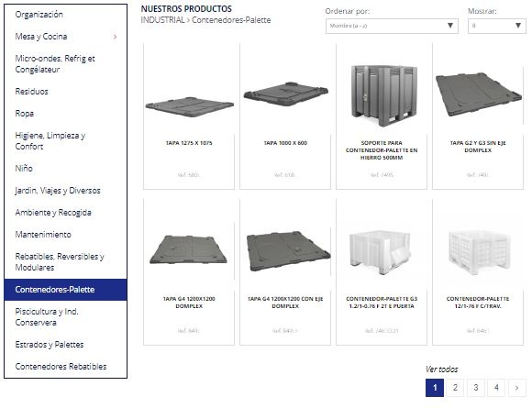Go to the next page arrow
Screen dimensions: 532x408
tap(516, 388)
